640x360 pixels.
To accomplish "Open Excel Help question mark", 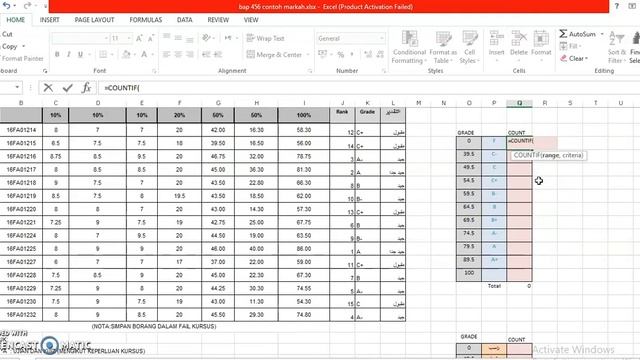I will click(616, 6).
